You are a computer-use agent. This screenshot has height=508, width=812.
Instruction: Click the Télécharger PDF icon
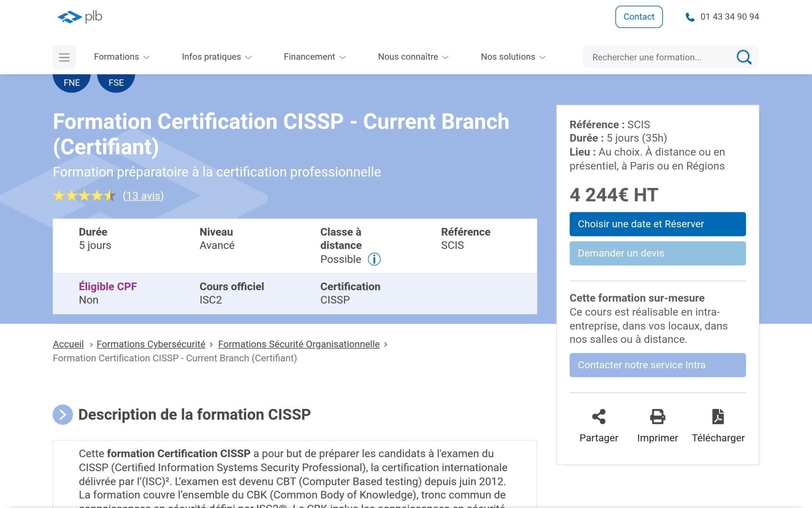pyautogui.click(x=718, y=417)
